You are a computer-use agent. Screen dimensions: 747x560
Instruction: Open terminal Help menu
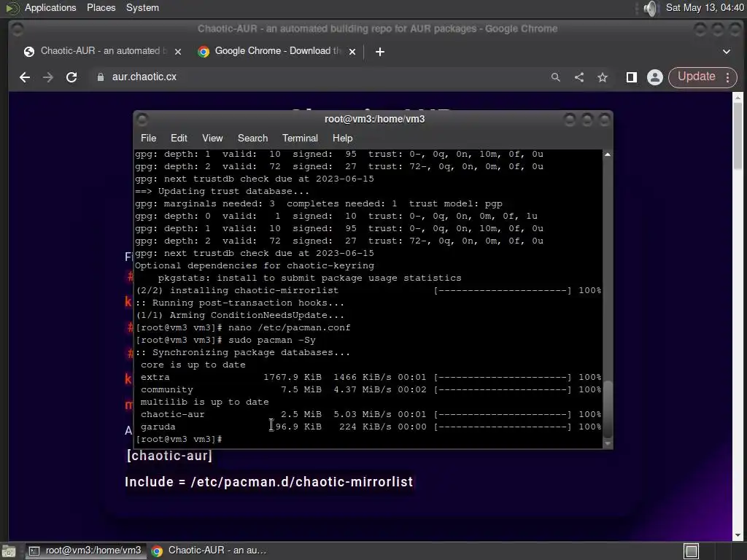pyautogui.click(x=343, y=138)
